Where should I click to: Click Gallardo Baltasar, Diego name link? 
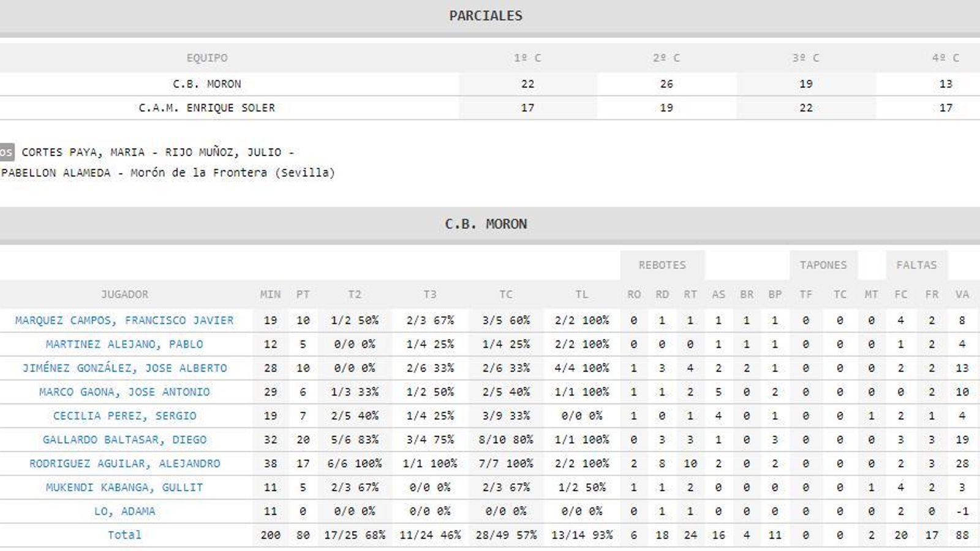point(124,440)
